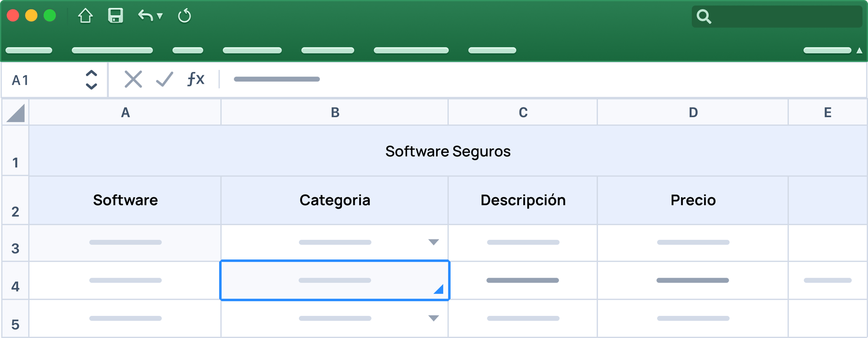Click the "Precio" header cell

(693, 200)
